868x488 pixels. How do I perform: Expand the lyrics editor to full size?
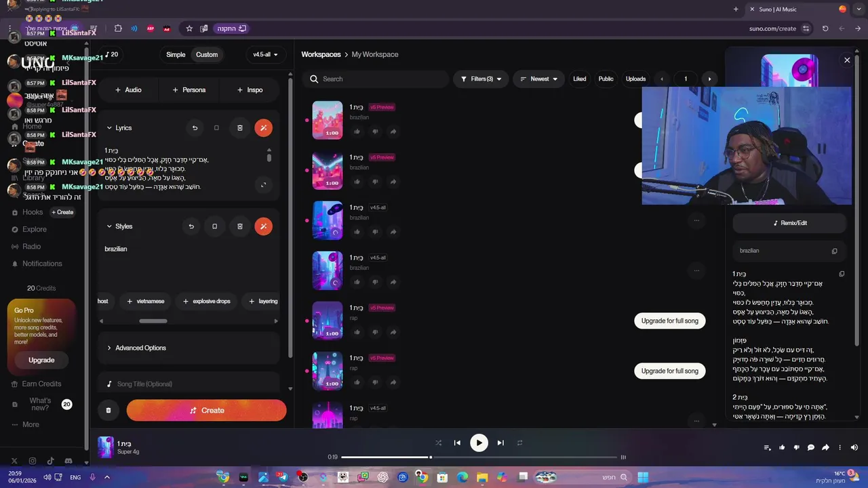coord(263,184)
